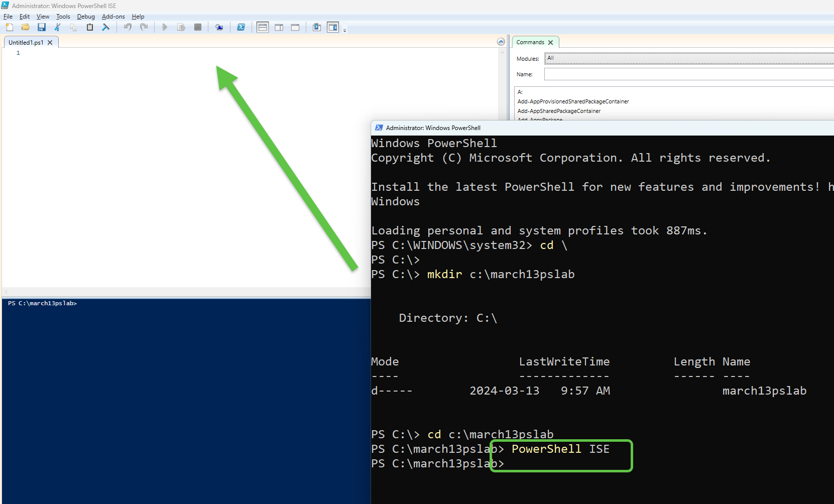This screenshot has width=834, height=504.
Task: Open the Debug menu
Action: point(86,17)
